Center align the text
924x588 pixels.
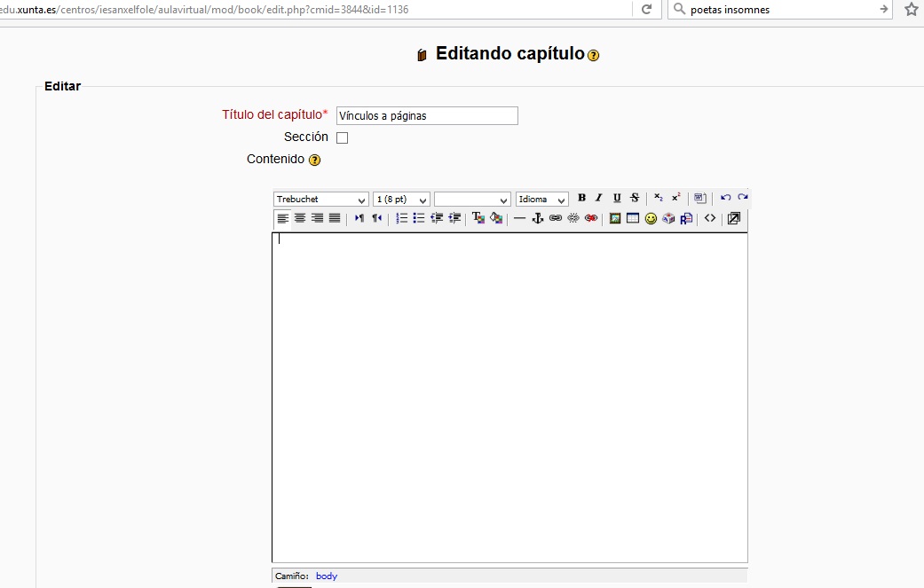click(300, 218)
